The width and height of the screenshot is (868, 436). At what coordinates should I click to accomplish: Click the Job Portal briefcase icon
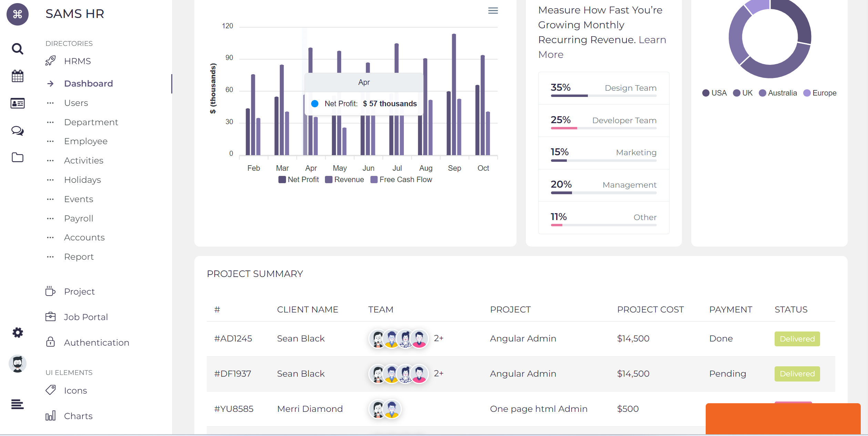[x=50, y=317]
